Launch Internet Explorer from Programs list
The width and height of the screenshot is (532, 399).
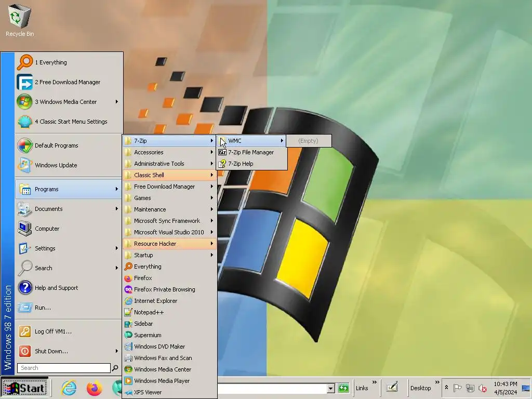pos(170,301)
